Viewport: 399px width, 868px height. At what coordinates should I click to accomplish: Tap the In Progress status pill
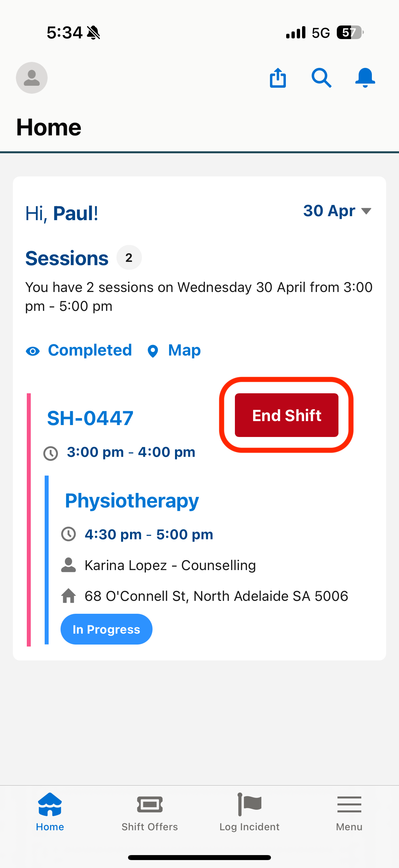pos(107,629)
